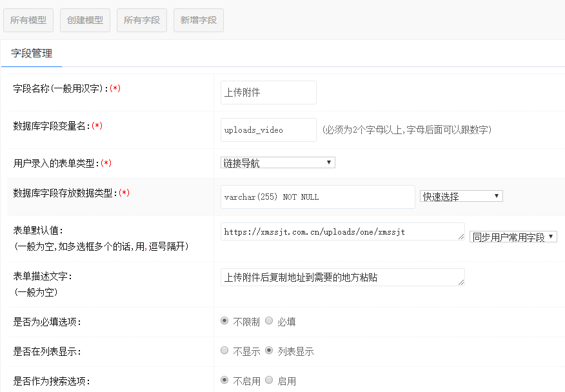565x392 pixels.
Task: Open the 同步用户常用字段 dropdown
Action: (513, 237)
